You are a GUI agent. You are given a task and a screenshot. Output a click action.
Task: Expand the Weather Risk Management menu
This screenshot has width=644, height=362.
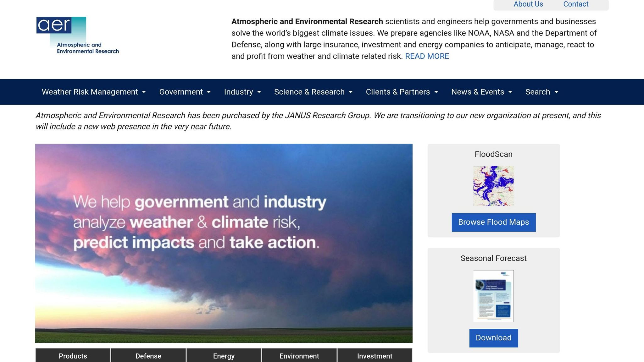tap(94, 92)
